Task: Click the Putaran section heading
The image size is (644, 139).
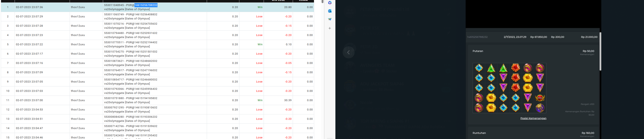Action: [x=478, y=51]
